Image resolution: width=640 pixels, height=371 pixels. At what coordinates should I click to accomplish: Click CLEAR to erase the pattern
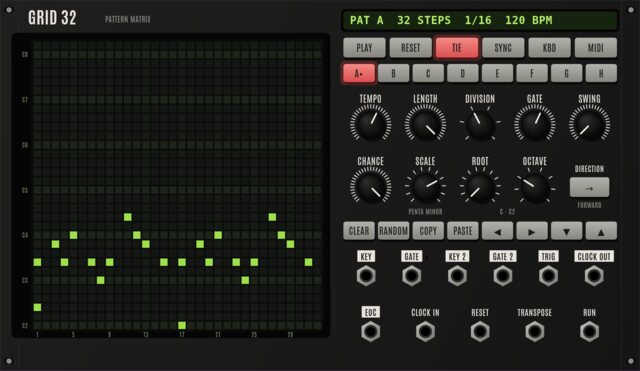[359, 231]
